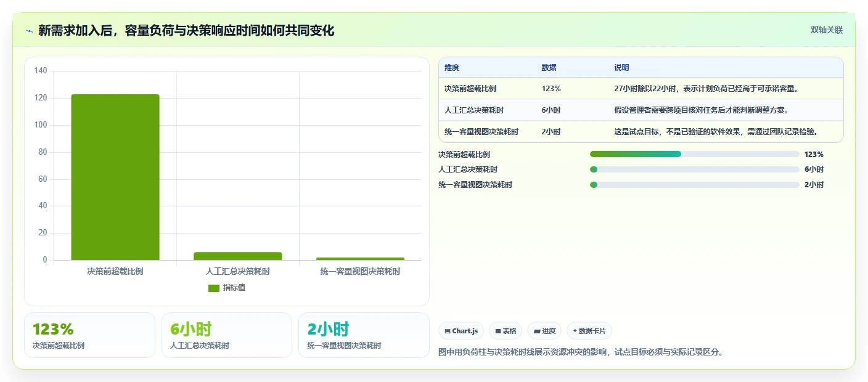Click the x-axis label 决策前超载比例
Image resolution: width=868 pixels, height=382 pixels.
[x=115, y=271]
